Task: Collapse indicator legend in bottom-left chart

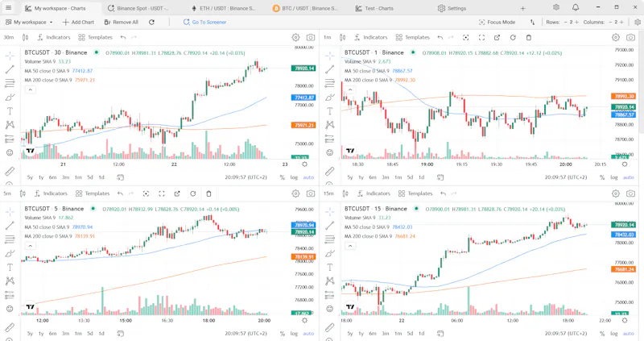Action: (30, 246)
